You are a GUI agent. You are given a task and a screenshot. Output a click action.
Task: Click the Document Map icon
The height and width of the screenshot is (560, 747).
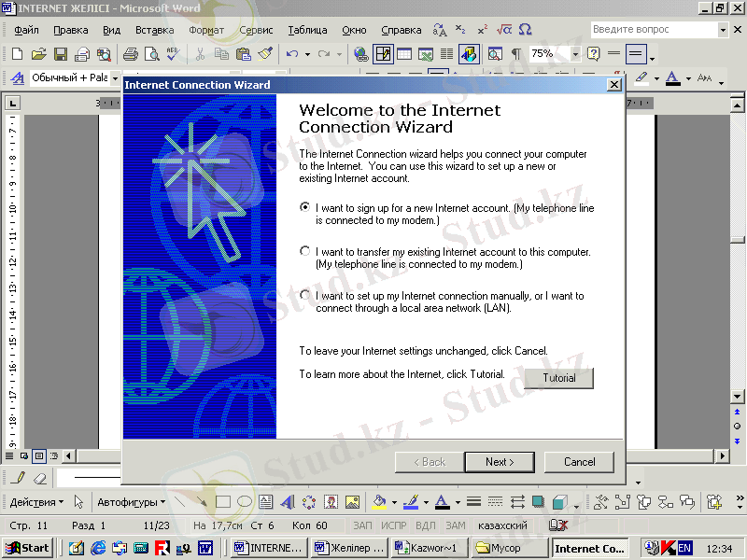pyautogui.click(x=495, y=54)
